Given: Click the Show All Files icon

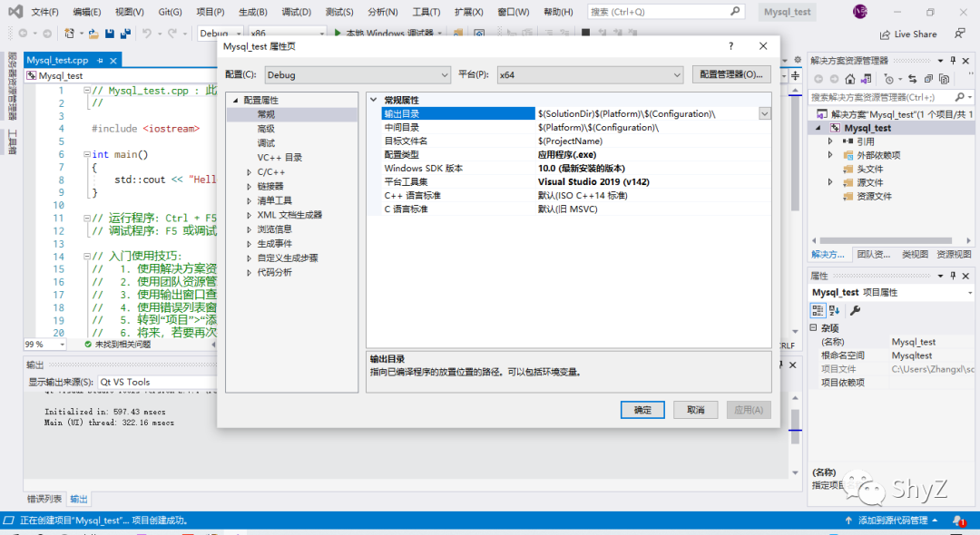Looking at the screenshot, I should 945,79.
